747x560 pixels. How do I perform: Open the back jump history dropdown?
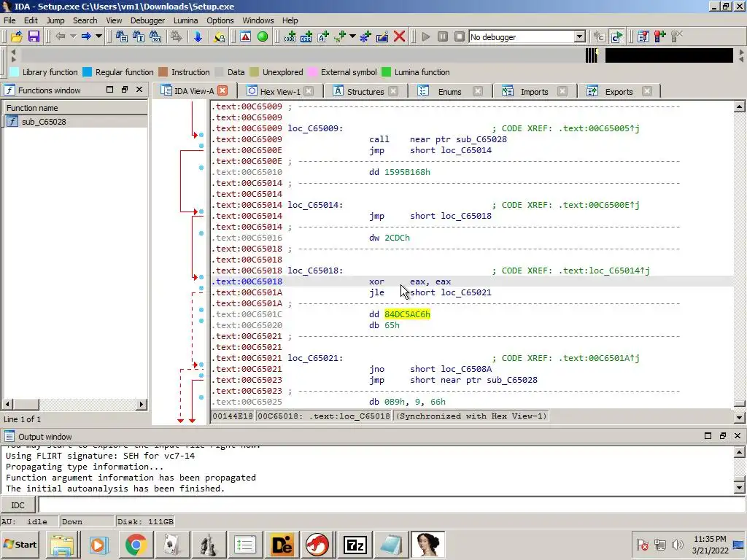point(73,36)
